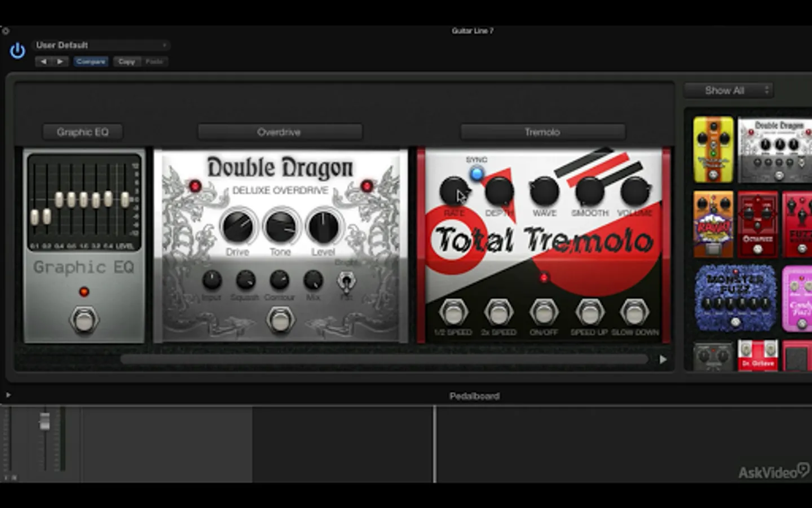Image resolution: width=812 pixels, height=508 pixels.
Task: Select the dark gray pedal thumbnail in bottom row
Action: 713,356
